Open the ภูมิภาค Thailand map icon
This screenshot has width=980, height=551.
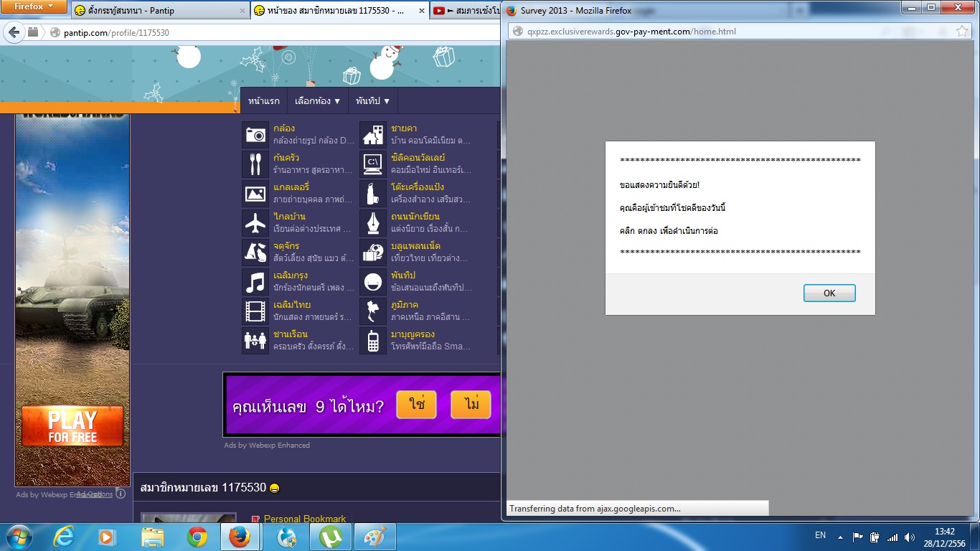[x=373, y=311]
